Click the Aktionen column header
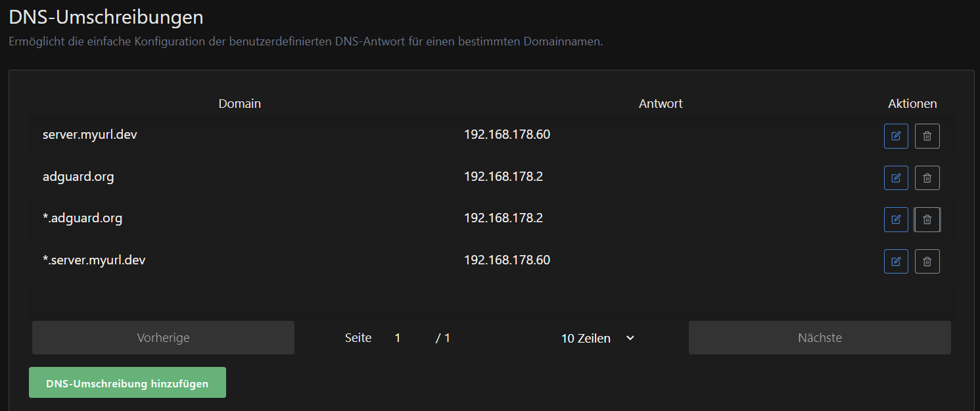Image resolution: width=980 pixels, height=411 pixels. 912,104
